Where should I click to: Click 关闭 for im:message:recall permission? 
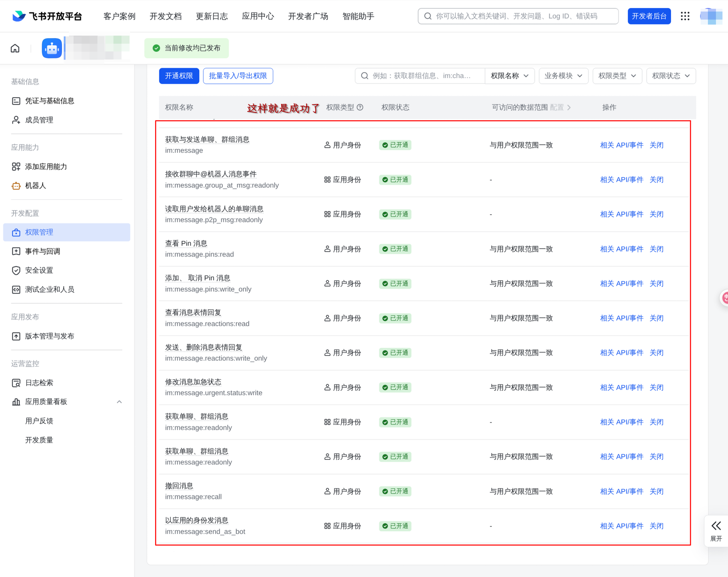point(657,491)
